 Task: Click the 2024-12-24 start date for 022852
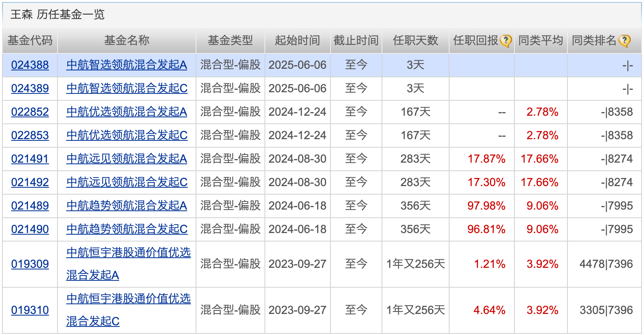[297, 112]
